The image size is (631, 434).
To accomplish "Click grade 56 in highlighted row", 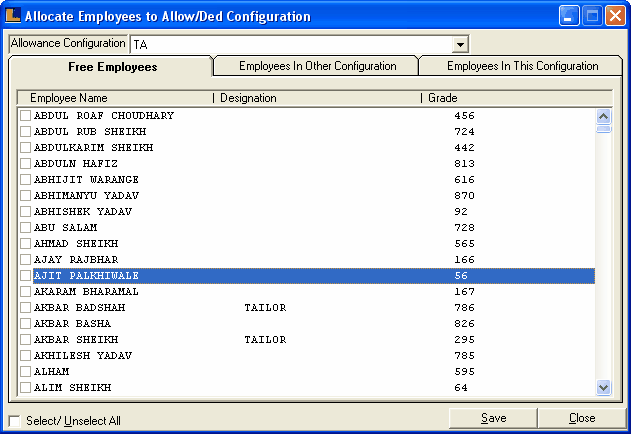I will pyautogui.click(x=461, y=275).
